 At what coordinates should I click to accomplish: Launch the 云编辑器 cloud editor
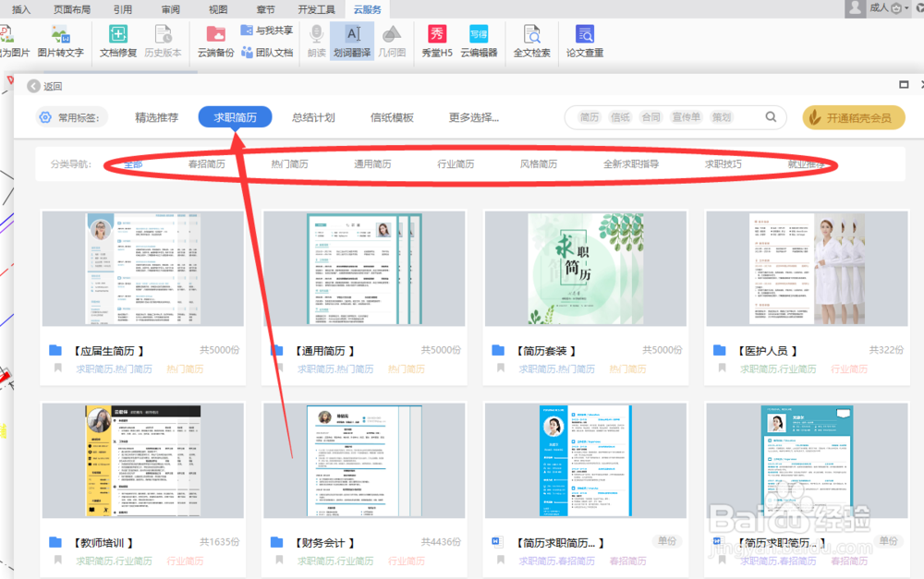pos(479,42)
